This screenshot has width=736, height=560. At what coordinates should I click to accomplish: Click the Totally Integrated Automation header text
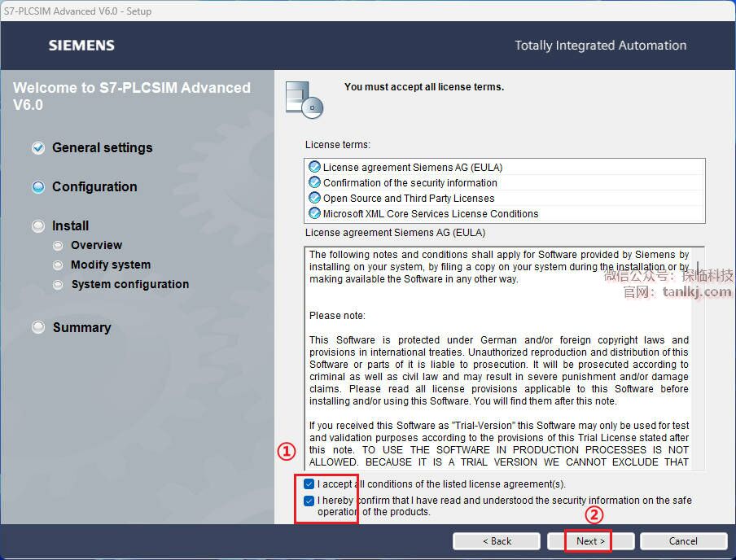click(600, 46)
